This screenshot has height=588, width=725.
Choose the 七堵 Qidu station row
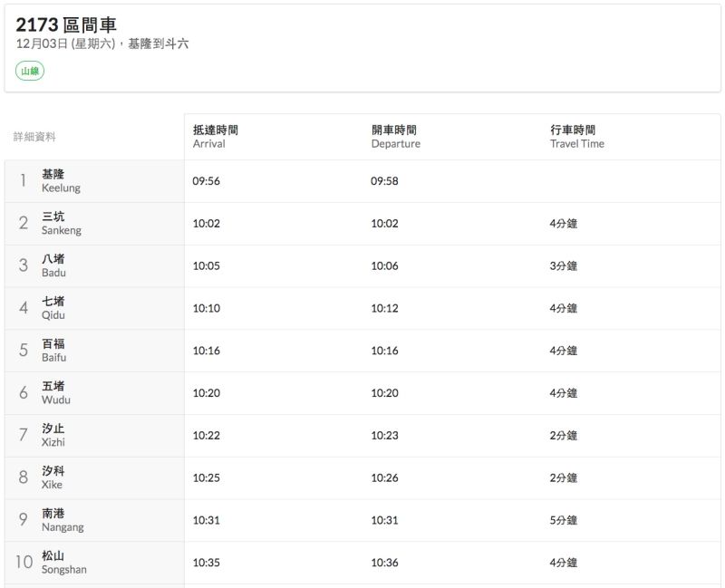(53, 308)
